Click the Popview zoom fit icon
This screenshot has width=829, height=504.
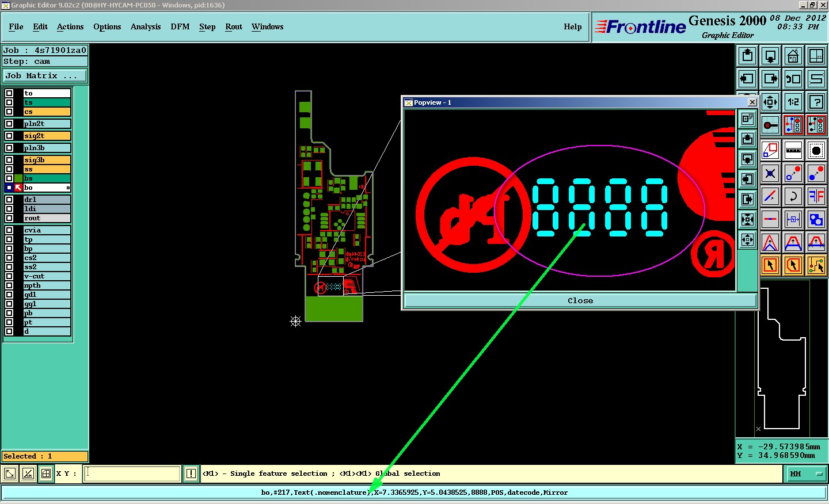click(x=747, y=219)
